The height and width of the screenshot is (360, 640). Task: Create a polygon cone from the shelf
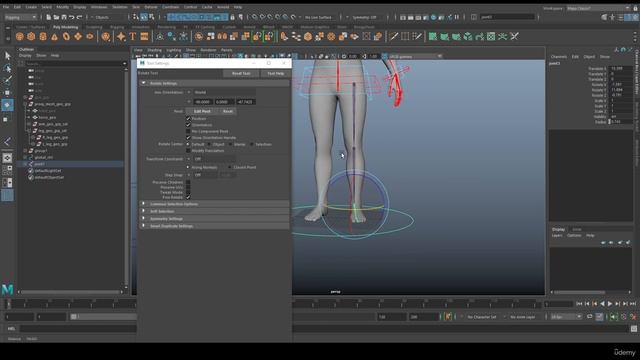tap(54, 37)
